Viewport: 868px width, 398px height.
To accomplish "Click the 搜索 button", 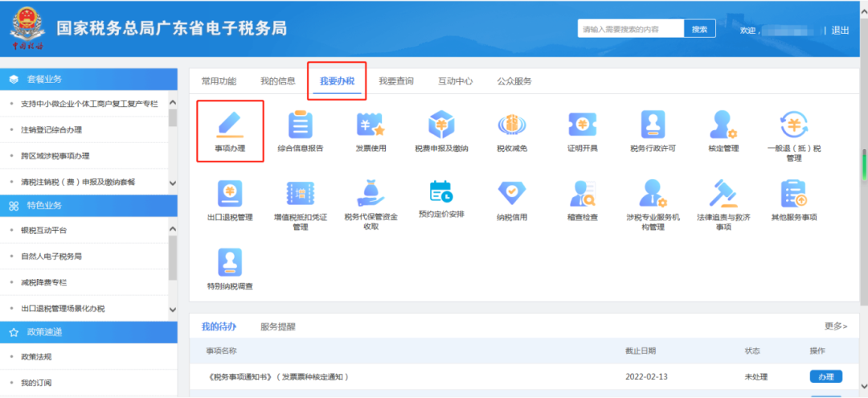I will [x=700, y=29].
